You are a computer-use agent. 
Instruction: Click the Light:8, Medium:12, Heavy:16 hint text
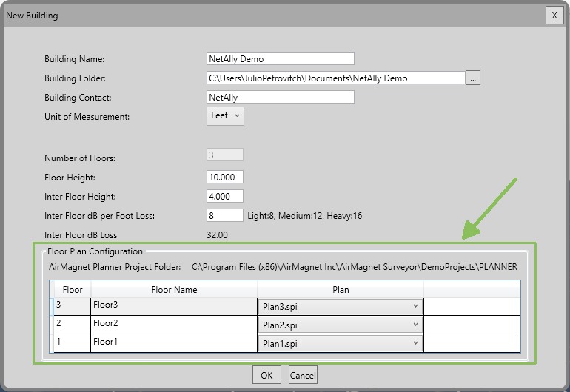[305, 216]
